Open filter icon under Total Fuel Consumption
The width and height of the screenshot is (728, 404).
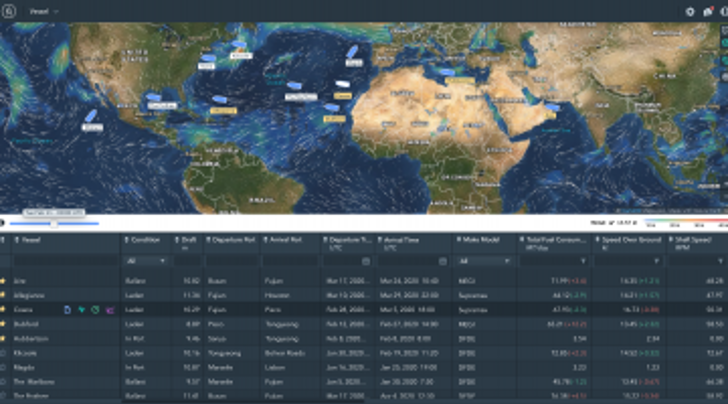coord(583,261)
